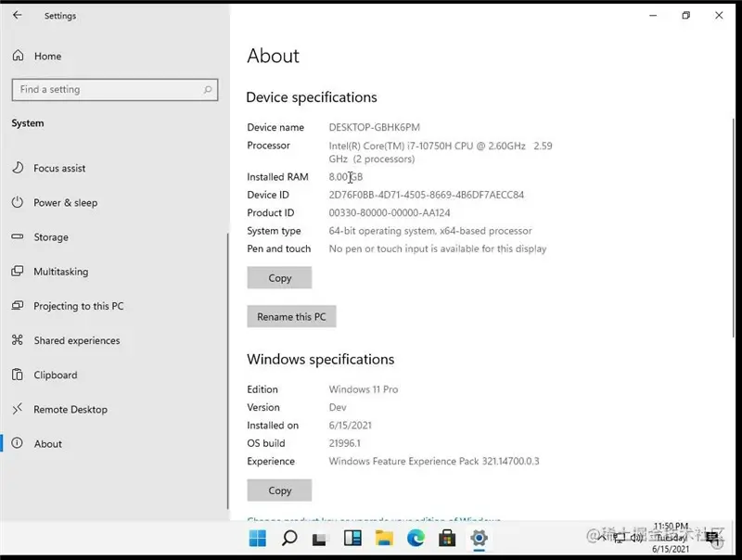Click the back arrow in Settings

17,15
